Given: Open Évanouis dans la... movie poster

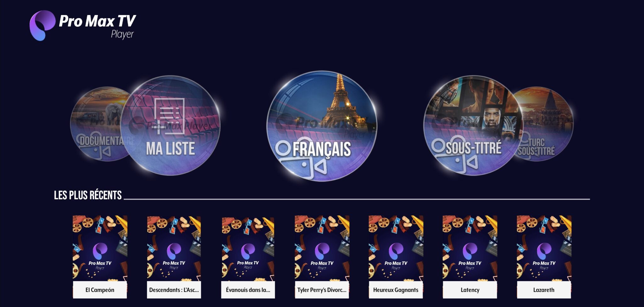Looking at the screenshot, I should [248, 248].
